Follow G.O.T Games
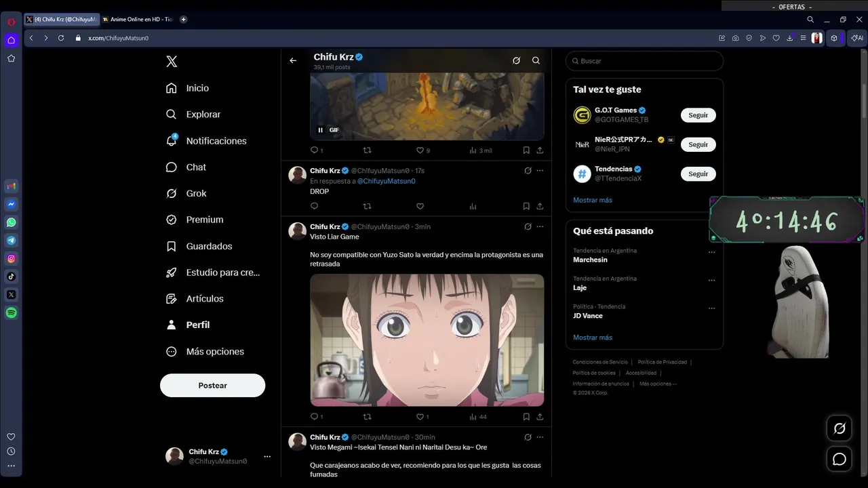 tap(698, 115)
